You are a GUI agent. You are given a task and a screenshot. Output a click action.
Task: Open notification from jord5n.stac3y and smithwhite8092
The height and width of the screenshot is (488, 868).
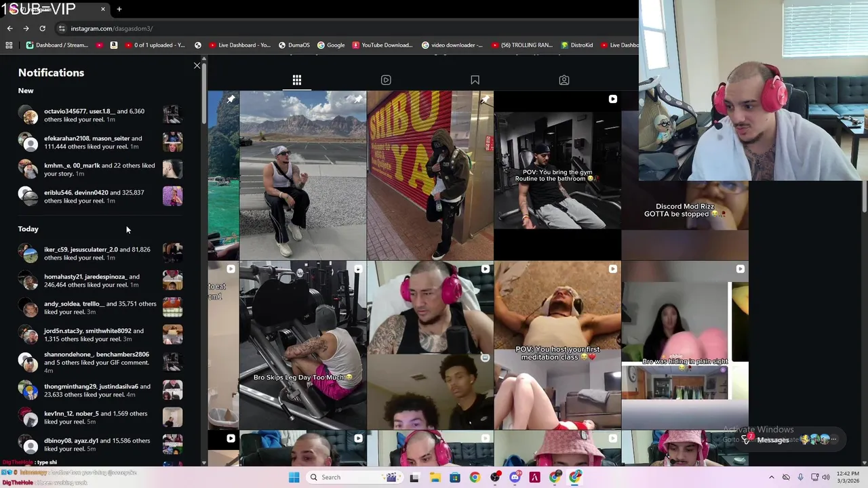pos(100,335)
